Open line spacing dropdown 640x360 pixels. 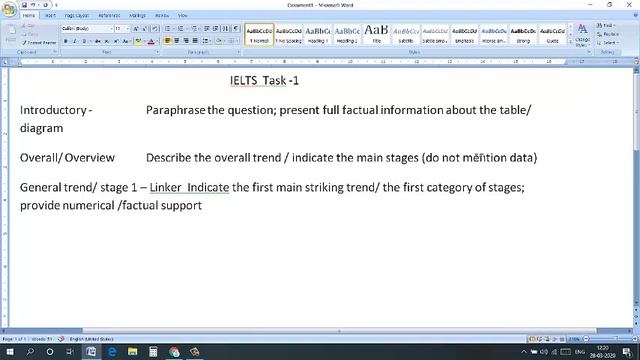tap(206, 41)
